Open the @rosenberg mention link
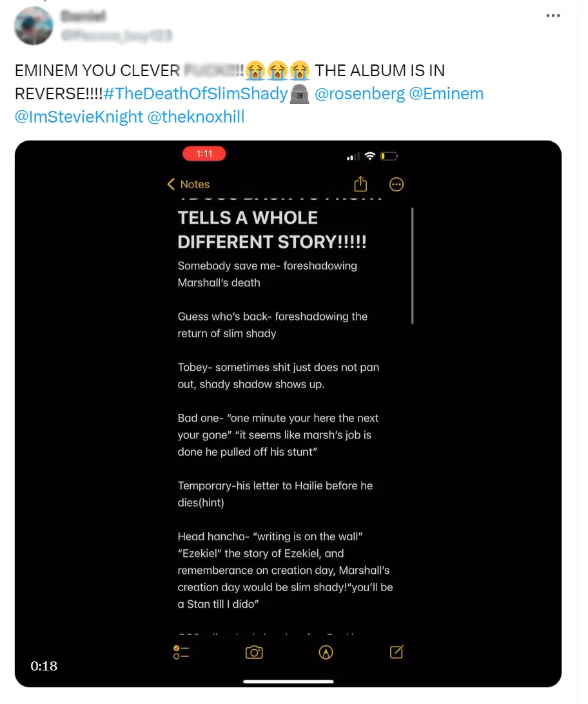This screenshot has height=704, width=588. pyautogui.click(x=360, y=93)
